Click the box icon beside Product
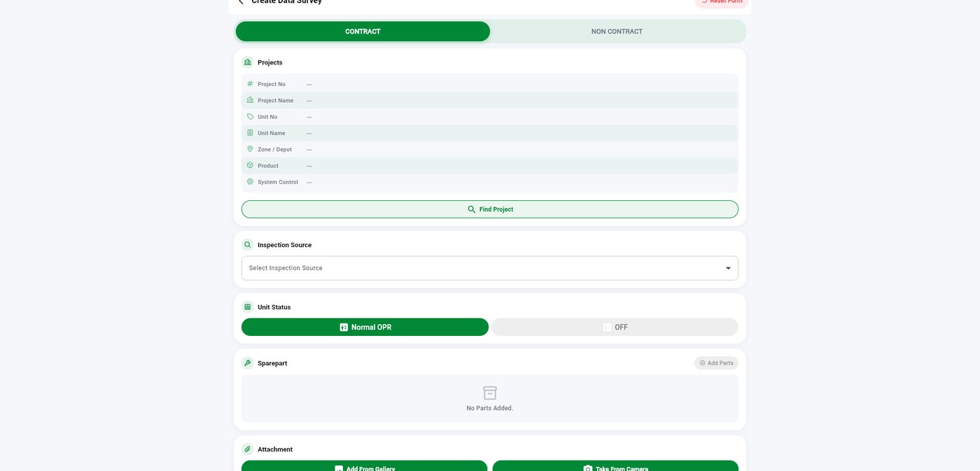Screen dimensions: 980x471 click(x=250, y=166)
